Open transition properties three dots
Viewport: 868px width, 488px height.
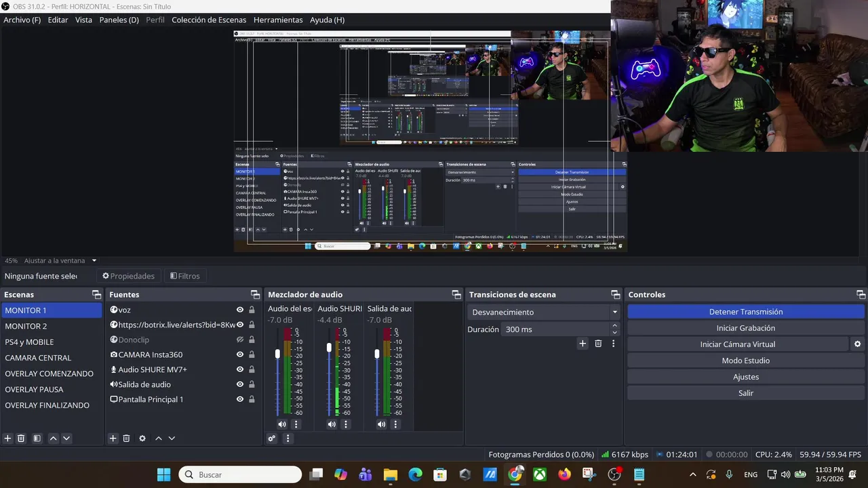pyautogui.click(x=614, y=344)
